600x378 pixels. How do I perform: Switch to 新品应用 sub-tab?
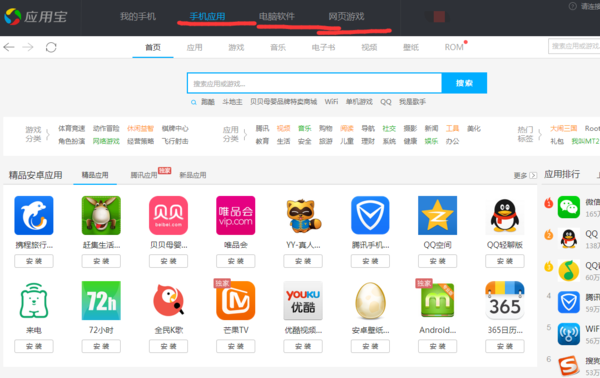click(x=193, y=175)
